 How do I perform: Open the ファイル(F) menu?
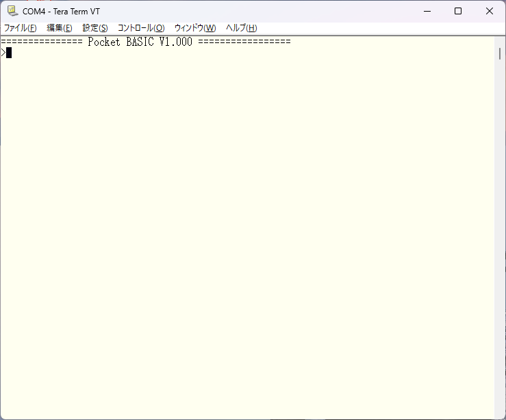[x=21, y=28]
